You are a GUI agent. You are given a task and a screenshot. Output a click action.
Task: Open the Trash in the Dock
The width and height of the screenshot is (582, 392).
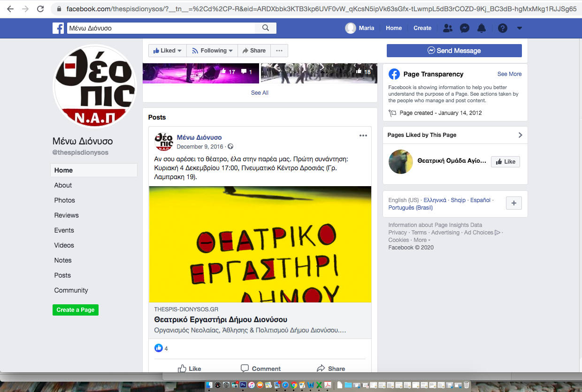click(x=467, y=385)
